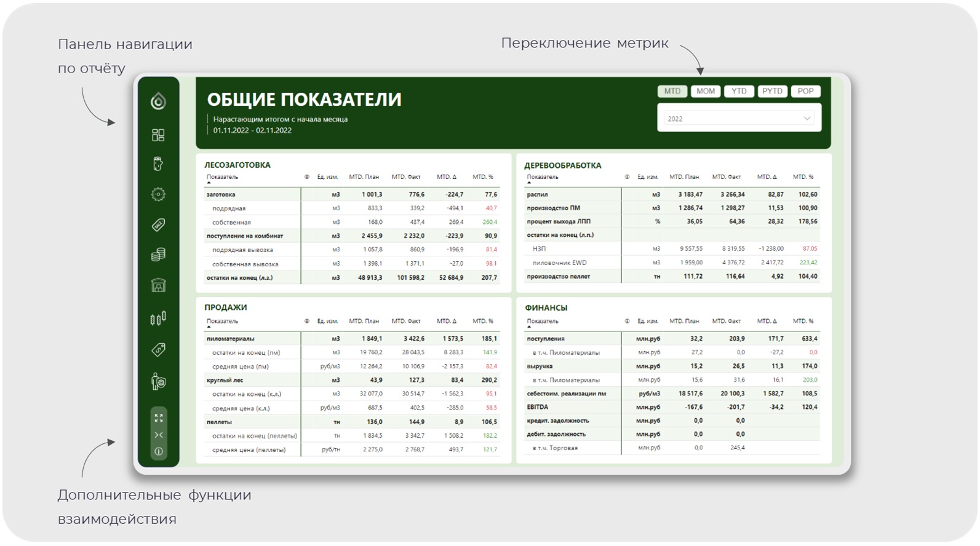Click the fullscreen expand icon

point(159,418)
